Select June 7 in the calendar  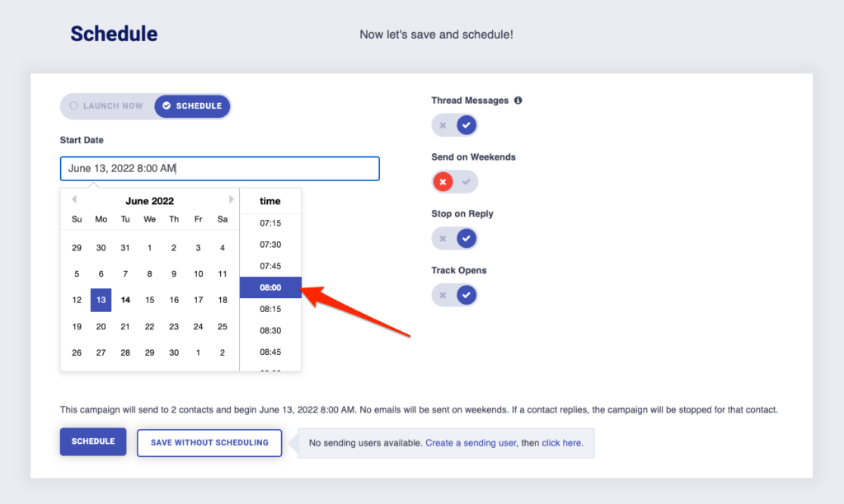[125, 273]
